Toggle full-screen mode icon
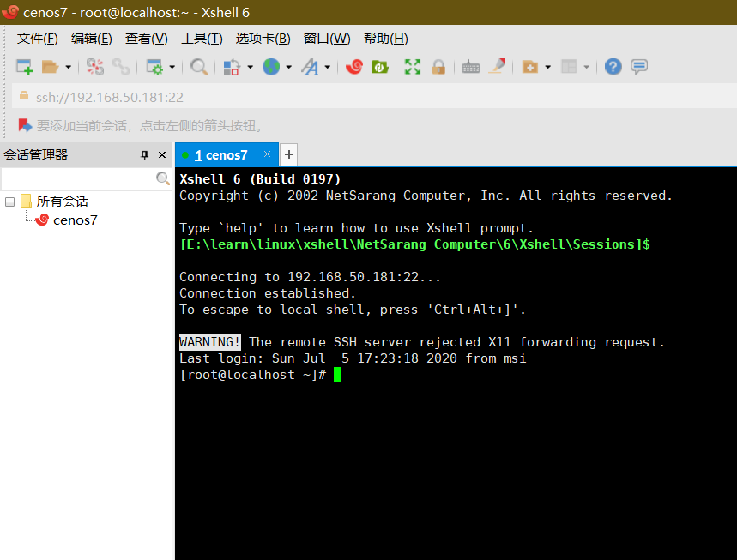 click(x=412, y=66)
